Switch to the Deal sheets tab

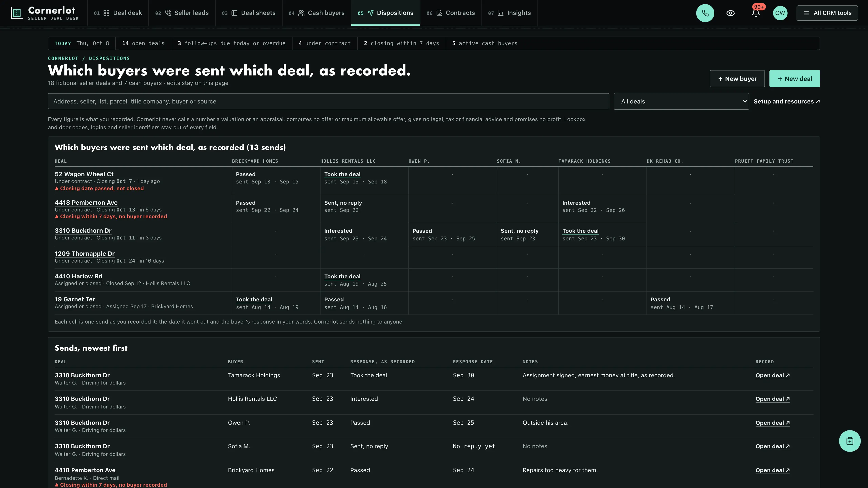pos(249,13)
